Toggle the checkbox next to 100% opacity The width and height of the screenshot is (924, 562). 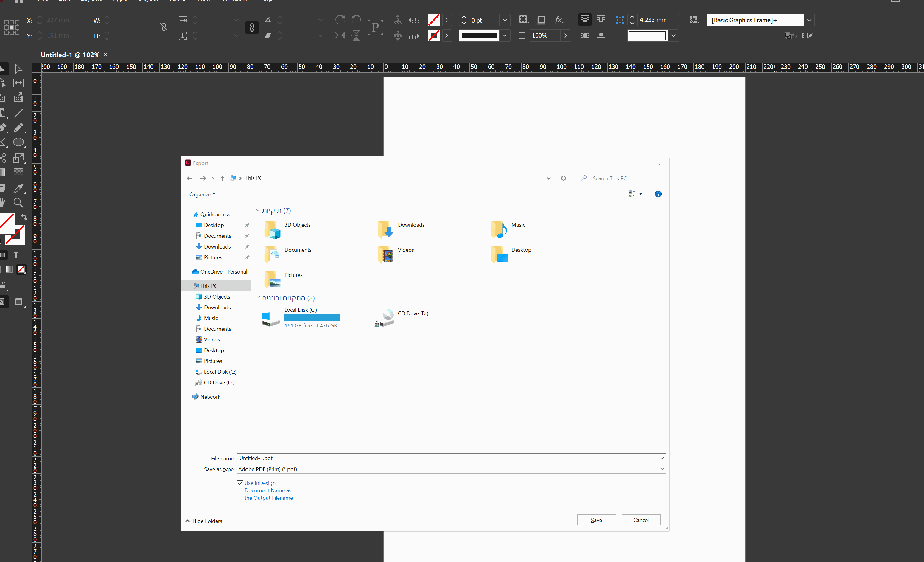click(x=522, y=36)
